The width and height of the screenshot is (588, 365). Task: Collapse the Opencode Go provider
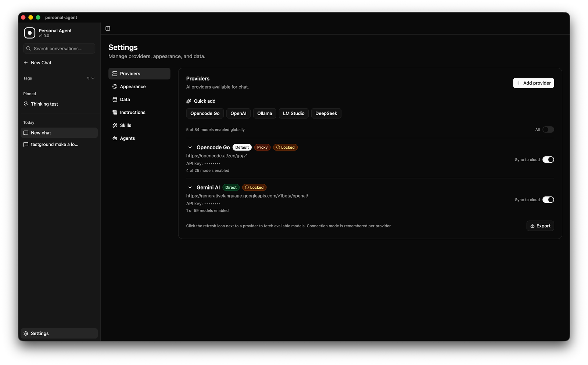coord(190,147)
